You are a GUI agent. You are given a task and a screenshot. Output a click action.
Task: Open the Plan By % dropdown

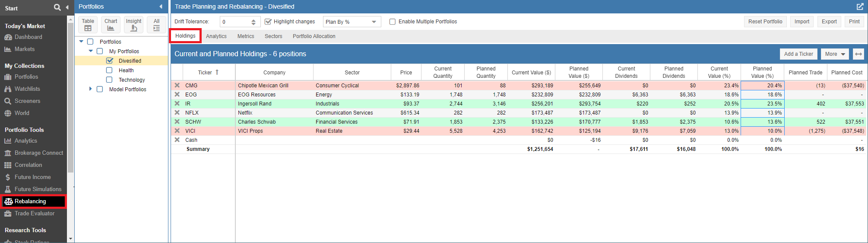(x=352, y=22)
